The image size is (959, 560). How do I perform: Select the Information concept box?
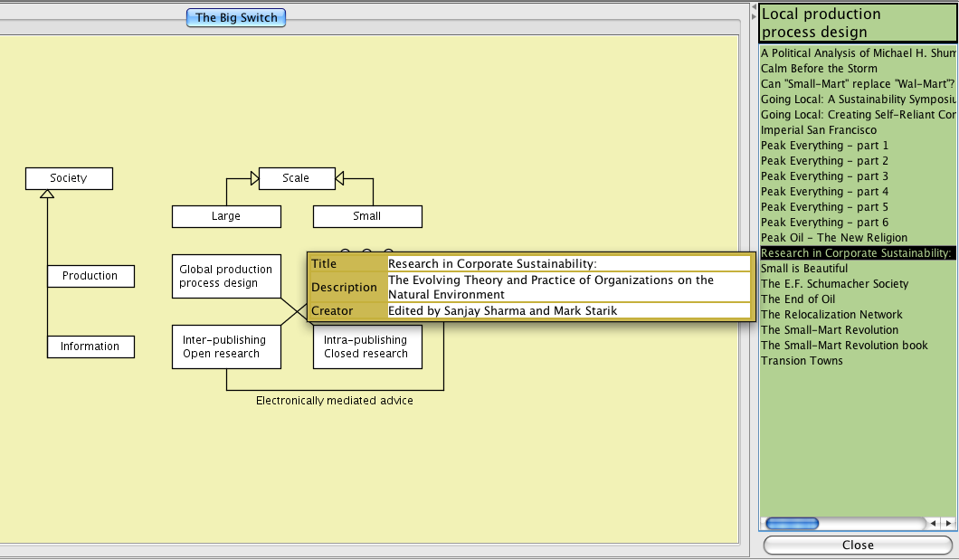point(90,346)
